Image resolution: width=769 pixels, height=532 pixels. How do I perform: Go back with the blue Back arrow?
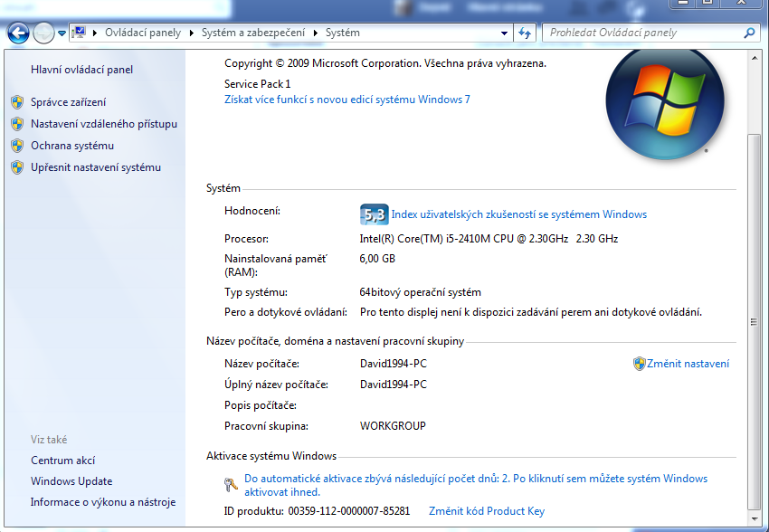click(x=18, y=33)
